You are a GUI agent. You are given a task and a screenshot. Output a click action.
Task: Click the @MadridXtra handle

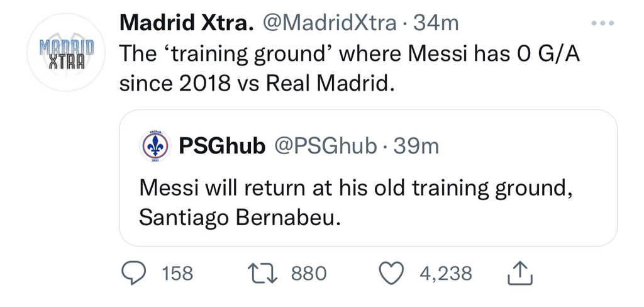coord(328,24)
